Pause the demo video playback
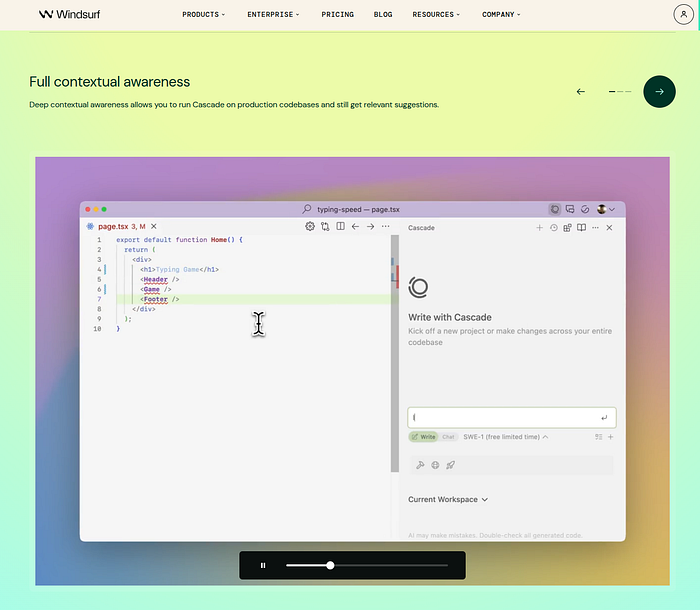Viewport: 700px width, 610px height. 263,565
